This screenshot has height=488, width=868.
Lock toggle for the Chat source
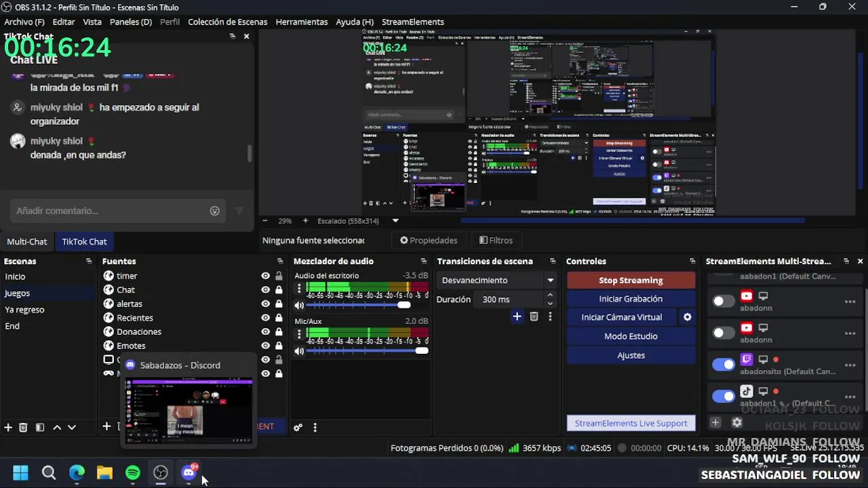click(x=279, y=290)
